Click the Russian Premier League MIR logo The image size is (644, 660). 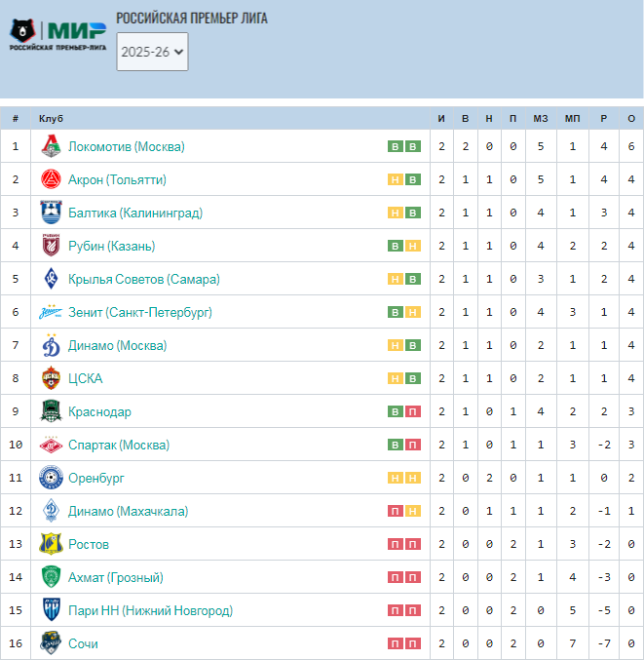(x=58, y=36)
